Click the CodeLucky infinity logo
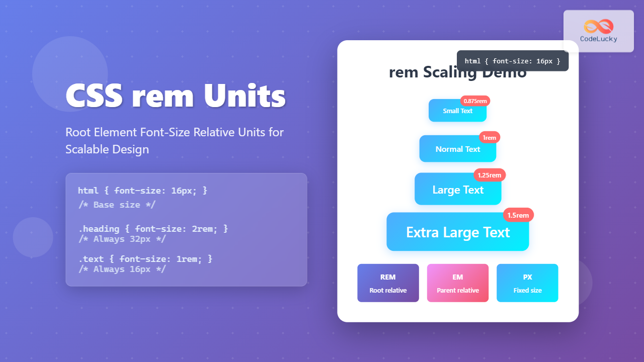Image resolution: width=644 pixels, height=362 pixels. tap(598, 27)
